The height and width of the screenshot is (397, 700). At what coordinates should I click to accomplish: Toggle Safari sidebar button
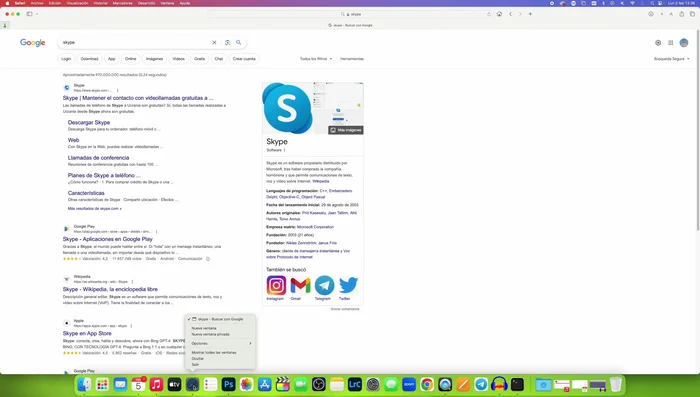coord(29,14)
